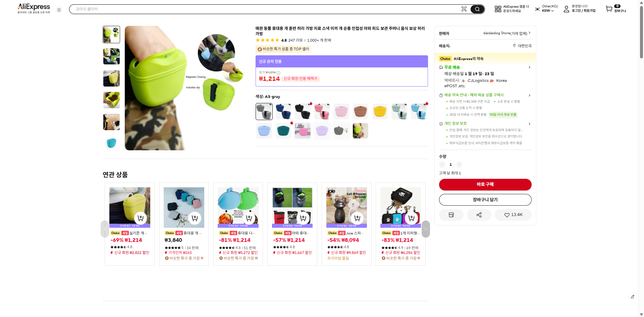Screen dimensions: 644x317
Task: Expand privacy protection section chevron
Action: (x=529, y=124)
